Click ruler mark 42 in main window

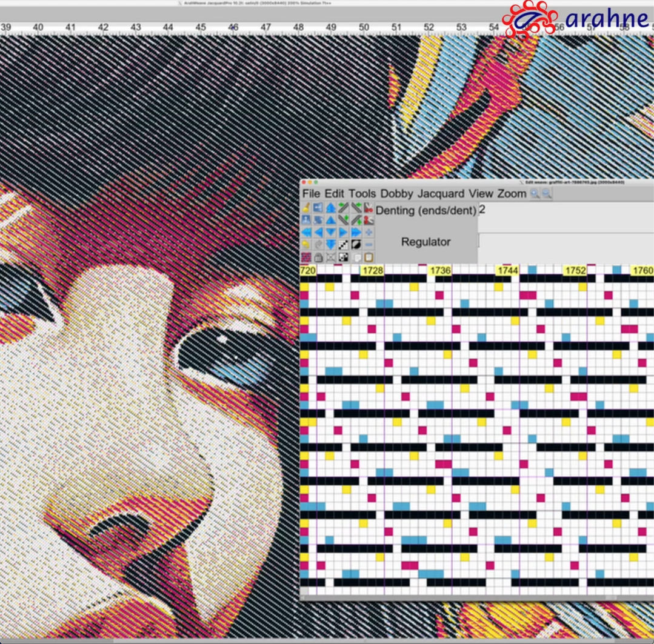tap(103, 27)
